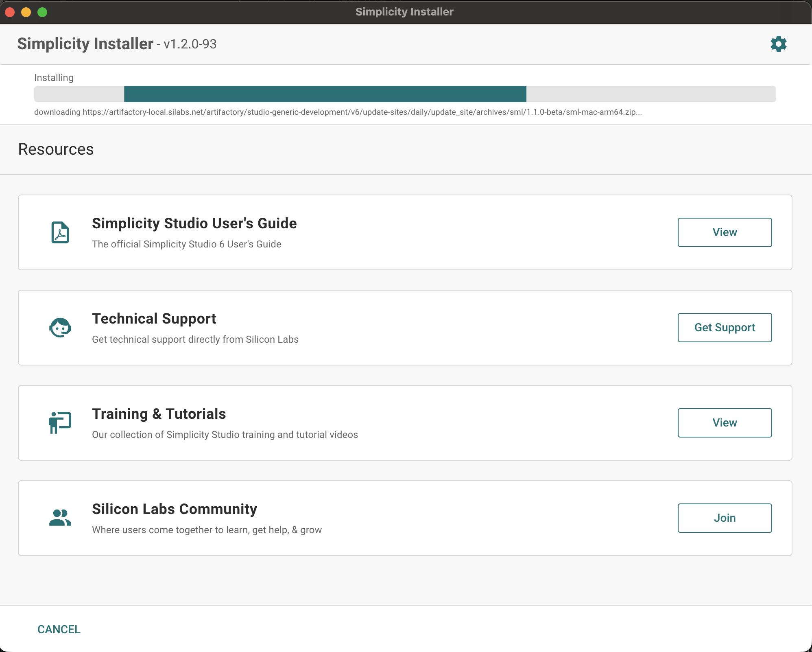Join the Silicon Labs Community

click(x=725, y=518)
